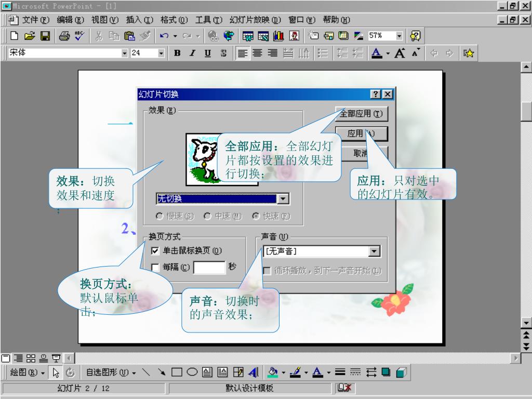Insert a chart using the bar chart icon
Viewport: 532px width, 399px height.
pos(278,36)
